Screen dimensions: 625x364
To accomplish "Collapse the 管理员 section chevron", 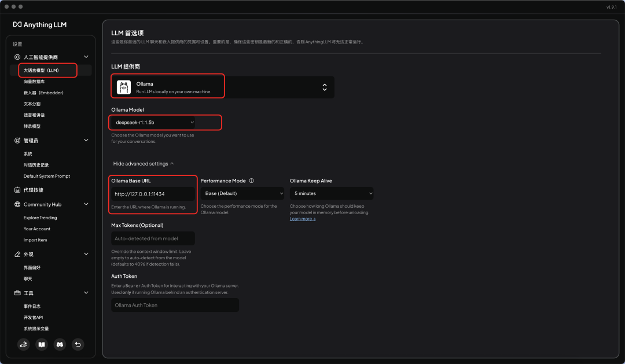I will [86, 141].
